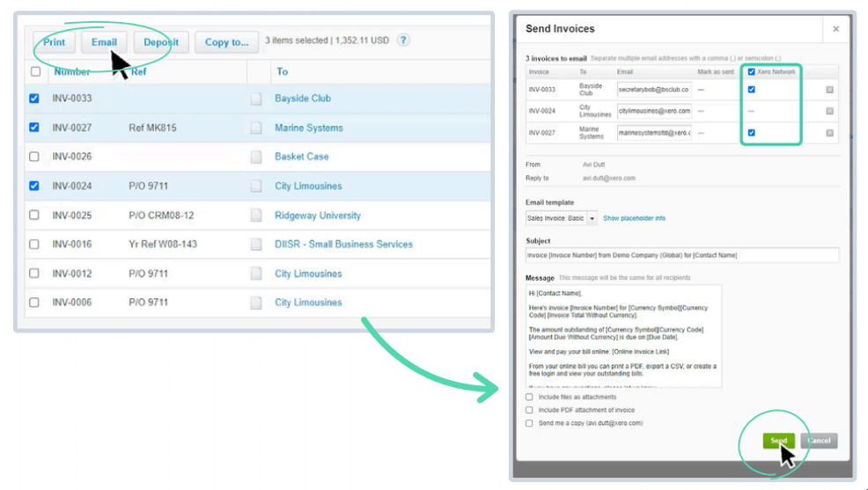This screenshot has height=490, width=868.
Task: Open the Bayside Club contact link
Action: pos(303,99)
